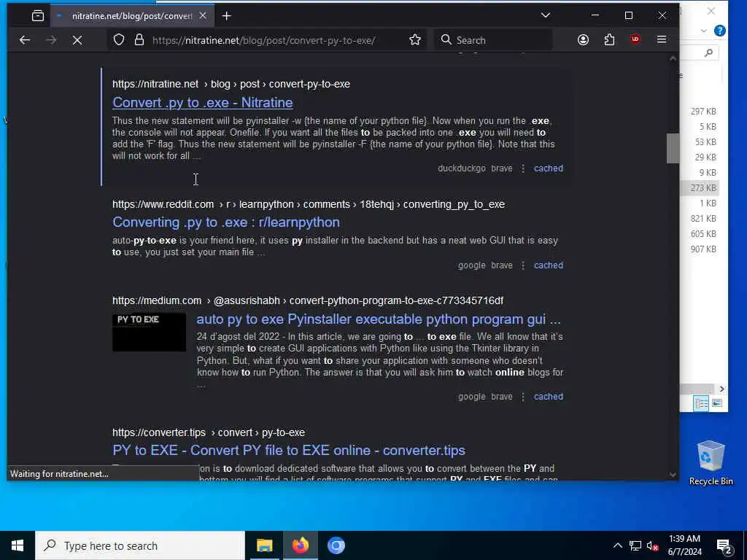Open the Extensions puzzle icon

[609, 40]
